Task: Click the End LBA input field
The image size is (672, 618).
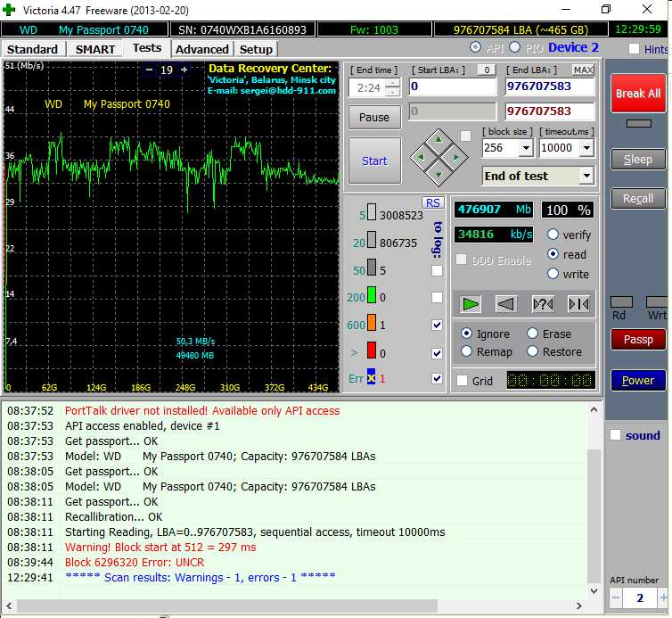Action: [x=549, y=87]
